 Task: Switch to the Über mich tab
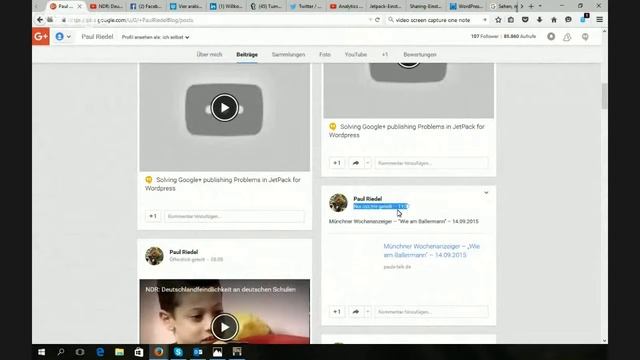(x=209, y=54)
